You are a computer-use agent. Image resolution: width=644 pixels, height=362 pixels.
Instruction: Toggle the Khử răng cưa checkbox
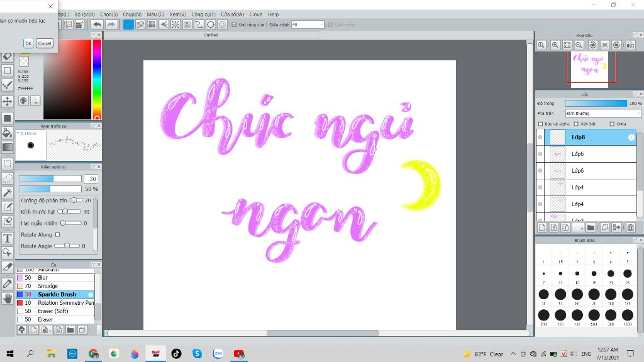coord(234,25)
